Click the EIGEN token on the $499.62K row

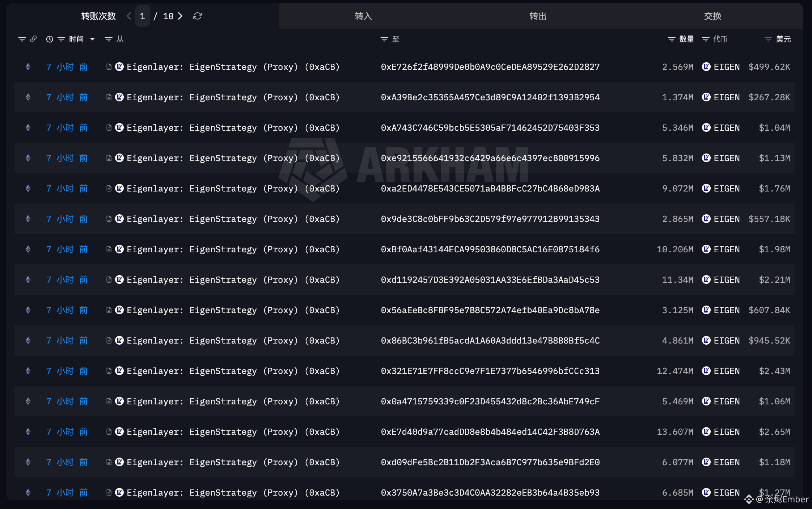727,67
